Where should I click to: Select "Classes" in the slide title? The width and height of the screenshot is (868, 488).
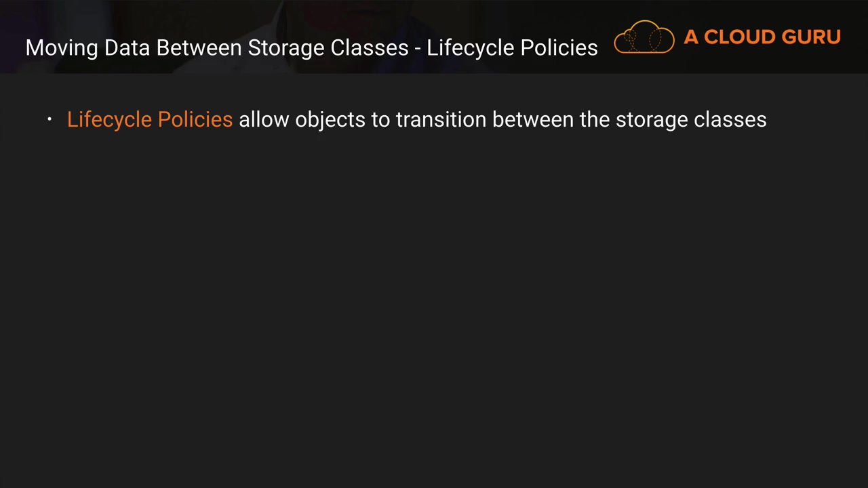370,48
